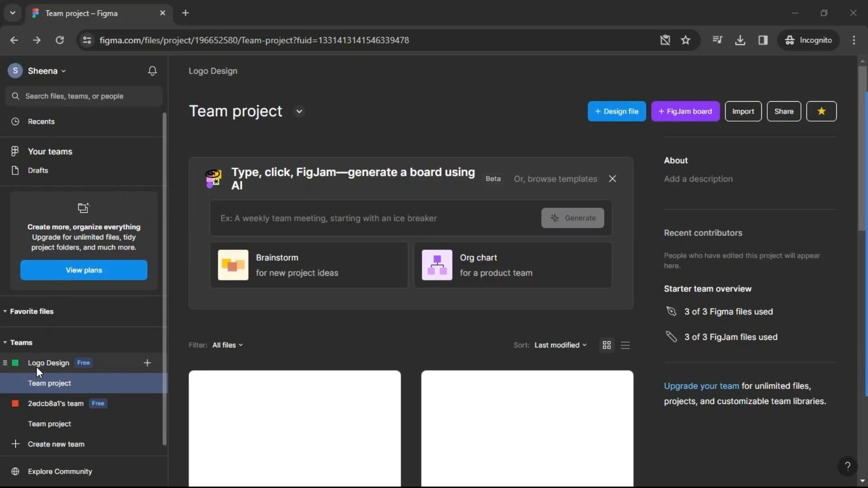Open the All files filter dropdown
The width and height of the screenshot is (868, 488).
tap(227, 345)
